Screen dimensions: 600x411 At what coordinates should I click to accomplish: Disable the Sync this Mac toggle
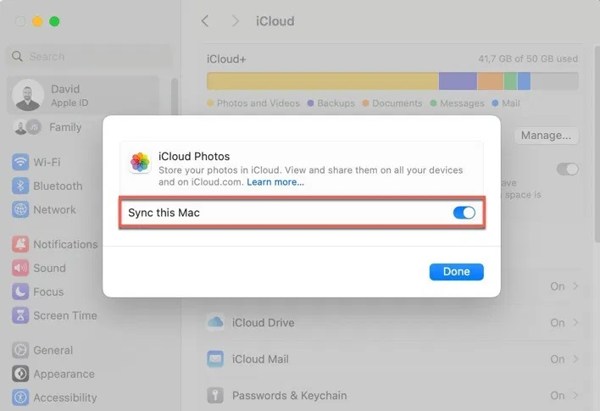(x=463, y=212)
